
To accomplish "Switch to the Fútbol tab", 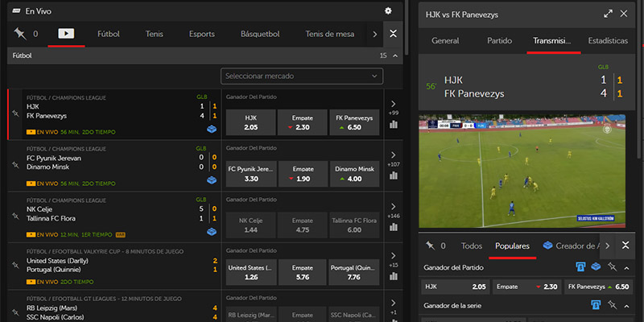I will (x=109, y=34).
